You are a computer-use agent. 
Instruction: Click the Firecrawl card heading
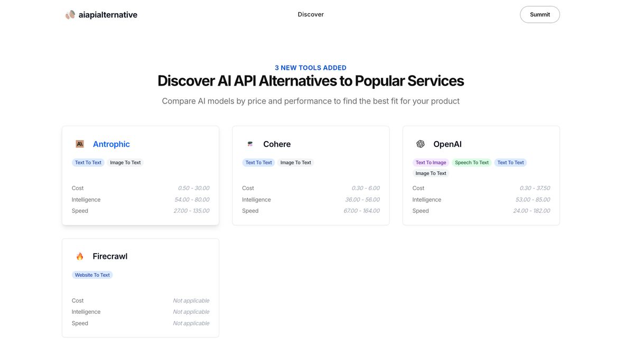coord(109,256)
